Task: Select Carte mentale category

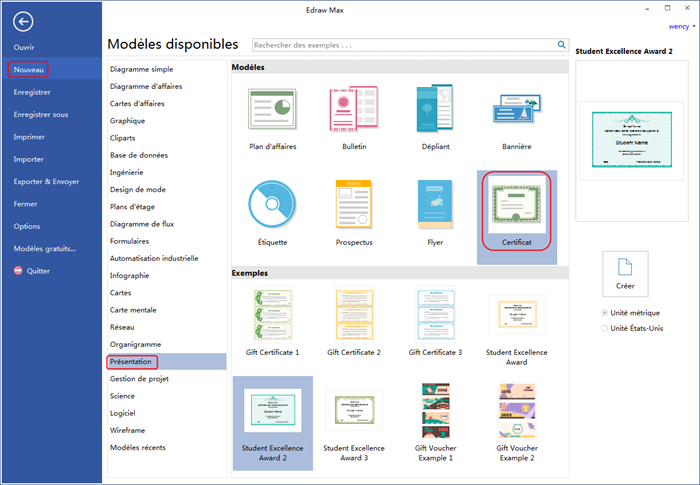Action: (133, 310)
